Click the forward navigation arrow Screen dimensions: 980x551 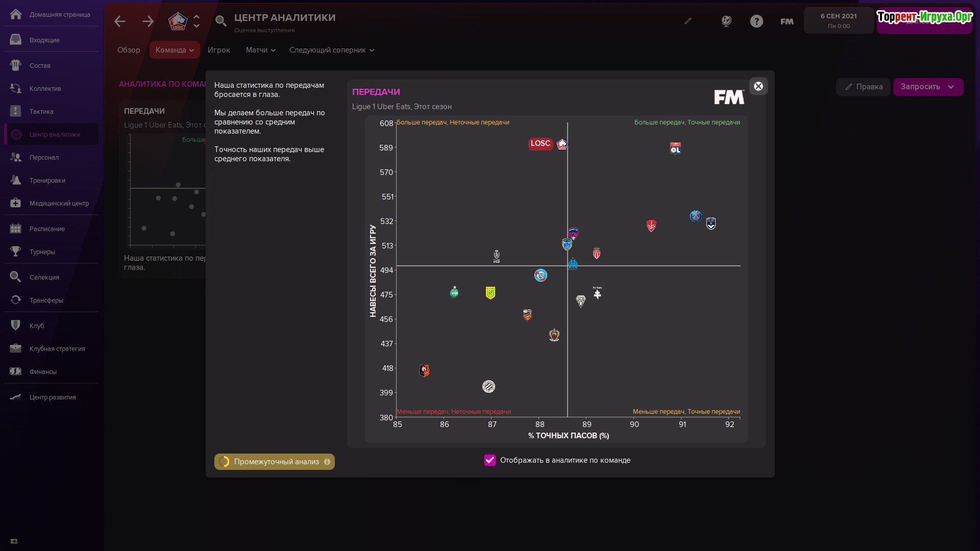click(148, 21)
